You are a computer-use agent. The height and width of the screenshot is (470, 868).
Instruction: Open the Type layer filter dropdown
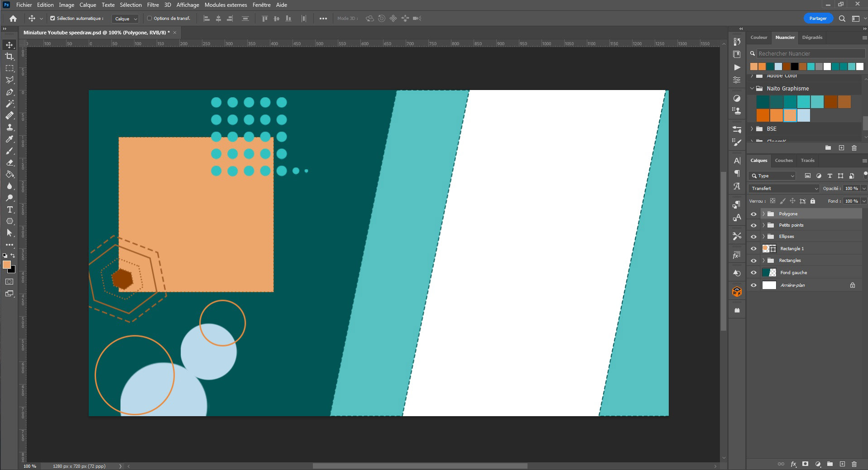click(x=772, y=176)
